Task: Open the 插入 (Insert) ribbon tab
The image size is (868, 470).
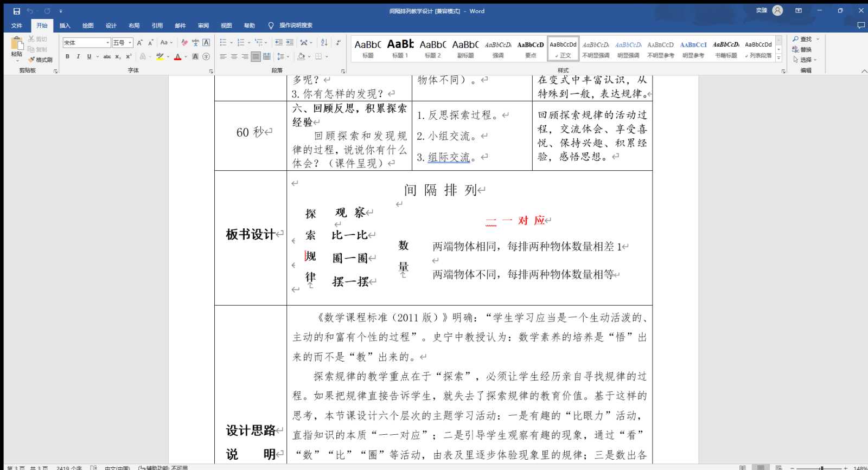Action: [65, 25]
